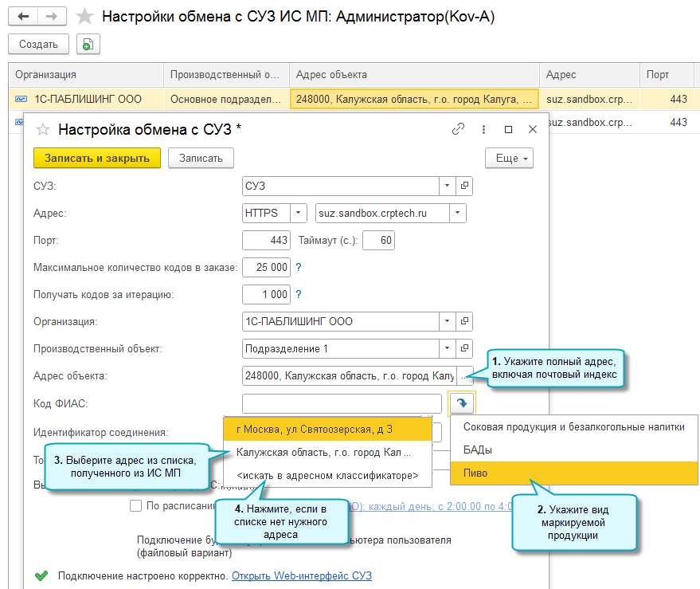Click the Таймаут field with value 60

coord(378,241)
